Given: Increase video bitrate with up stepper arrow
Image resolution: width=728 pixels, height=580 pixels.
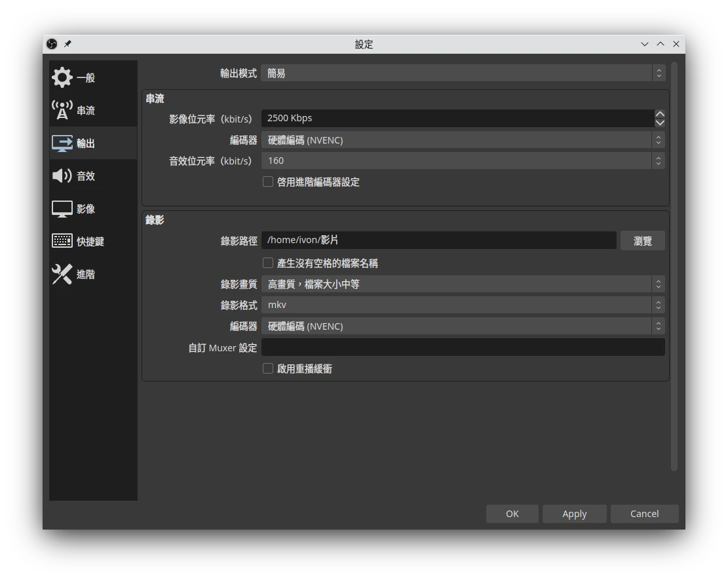Looking at the screenshot, I should pyautogui.click(x=660, y=114).
